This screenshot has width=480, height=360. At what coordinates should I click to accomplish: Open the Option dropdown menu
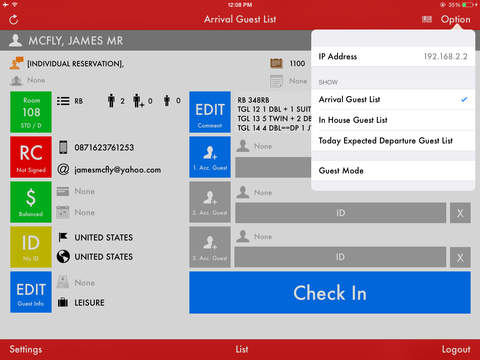click(x=455, y=19)
